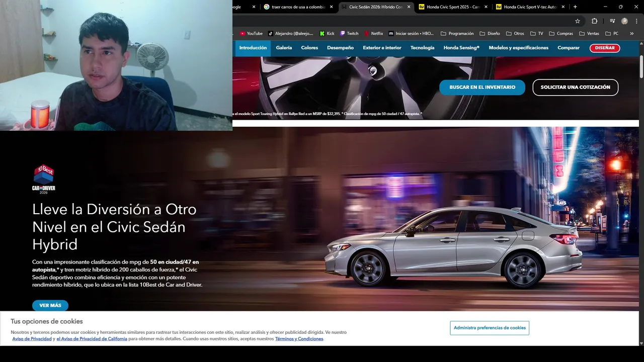Open the Twitch bookmark
The height and width of the screenshot is (362, 644).
349,34
